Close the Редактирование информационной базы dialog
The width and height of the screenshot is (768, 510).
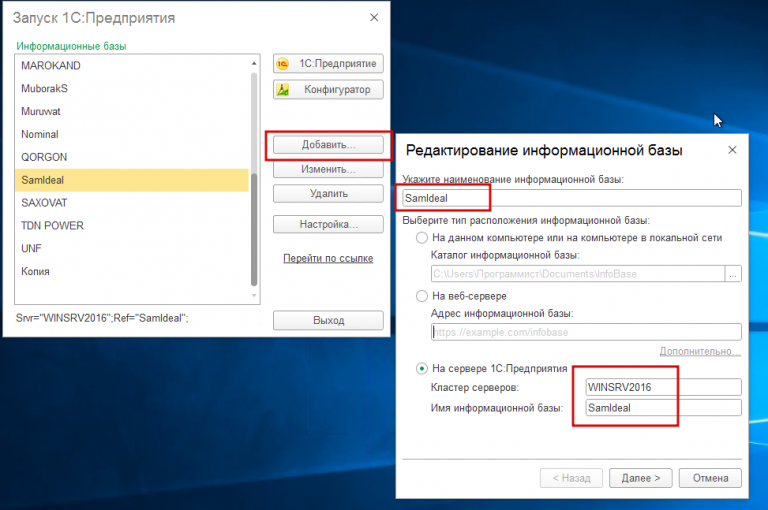click(732, 150)
